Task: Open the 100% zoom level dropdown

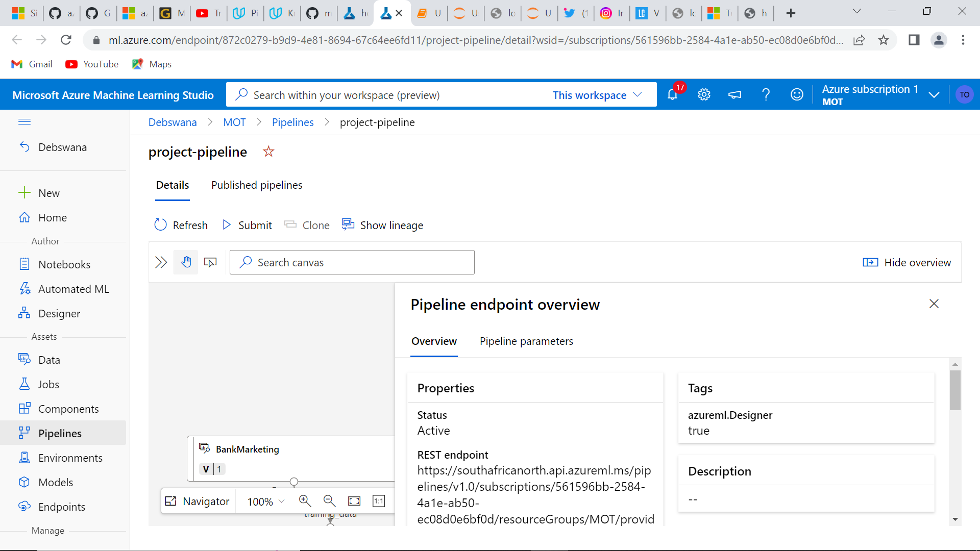Action: tap(265, 501)
